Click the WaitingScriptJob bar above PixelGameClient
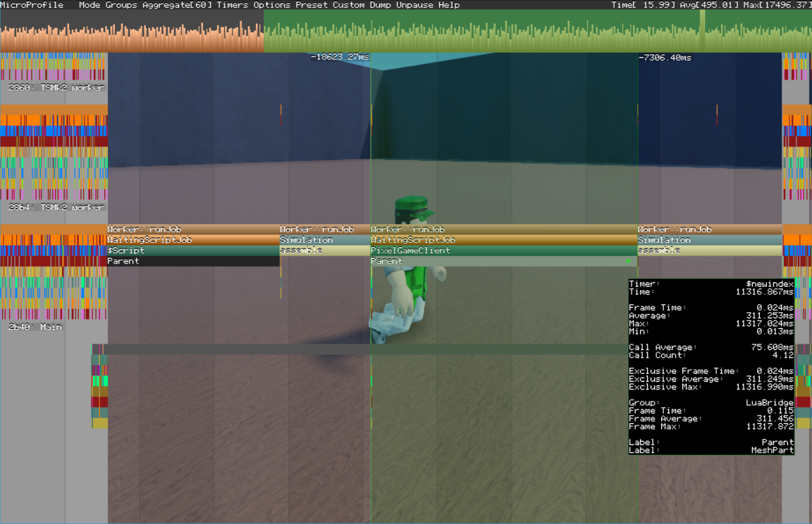 (x=503, y=240)
